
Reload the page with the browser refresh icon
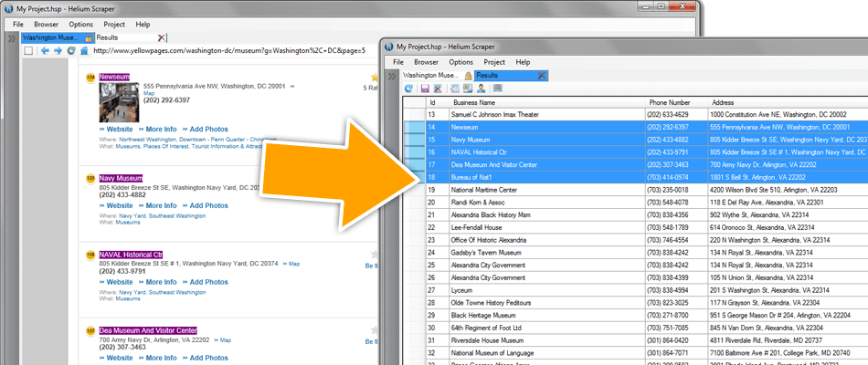[69, 50]
